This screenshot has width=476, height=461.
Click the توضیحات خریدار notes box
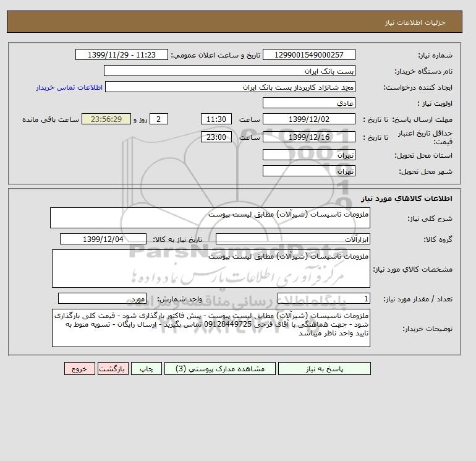coord(211,328)
